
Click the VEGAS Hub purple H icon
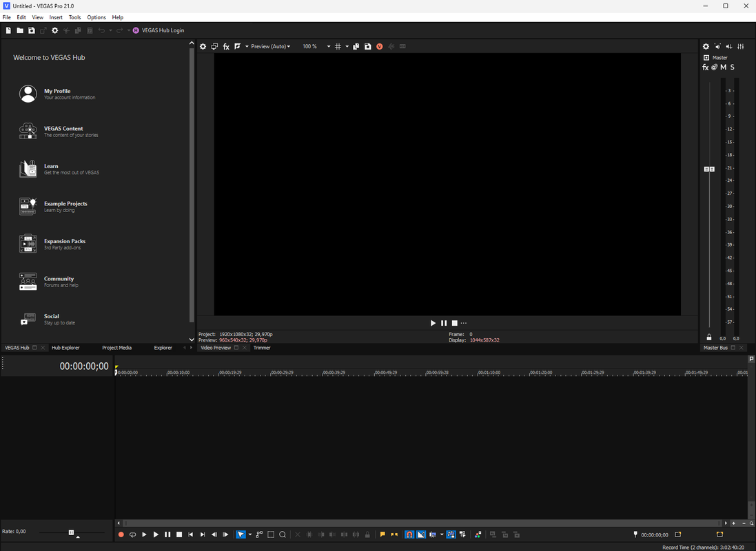[136, 30]
